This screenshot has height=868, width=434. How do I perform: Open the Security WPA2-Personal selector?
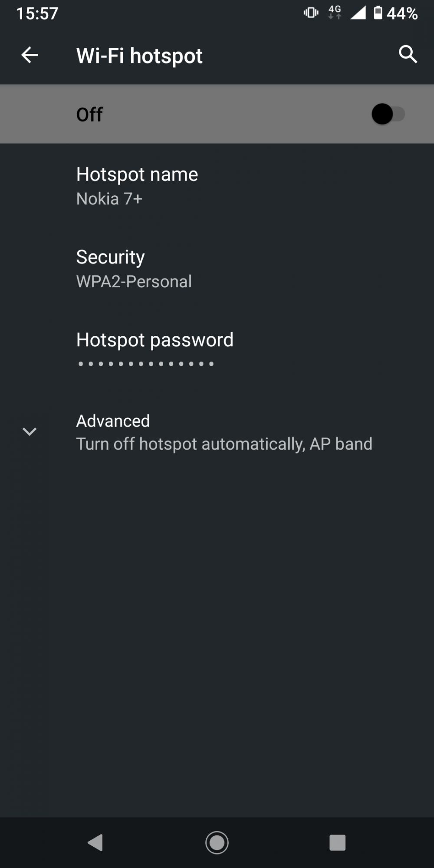(x=134, y=269)
